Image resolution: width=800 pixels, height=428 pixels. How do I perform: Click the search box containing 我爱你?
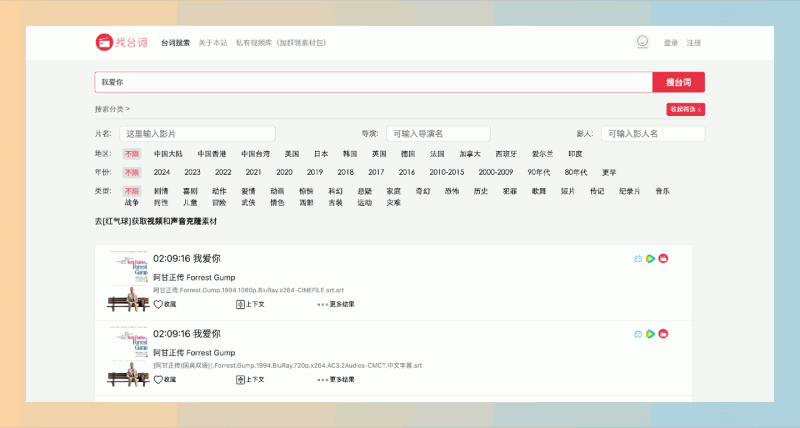(373, 82)
